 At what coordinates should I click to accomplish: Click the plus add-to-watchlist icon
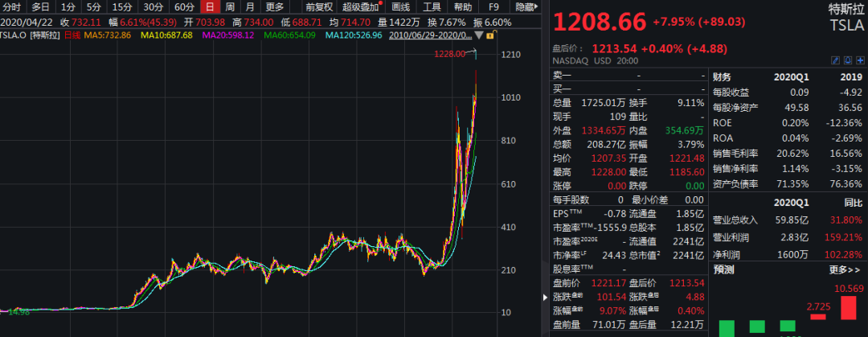click(x=859, y=61)
